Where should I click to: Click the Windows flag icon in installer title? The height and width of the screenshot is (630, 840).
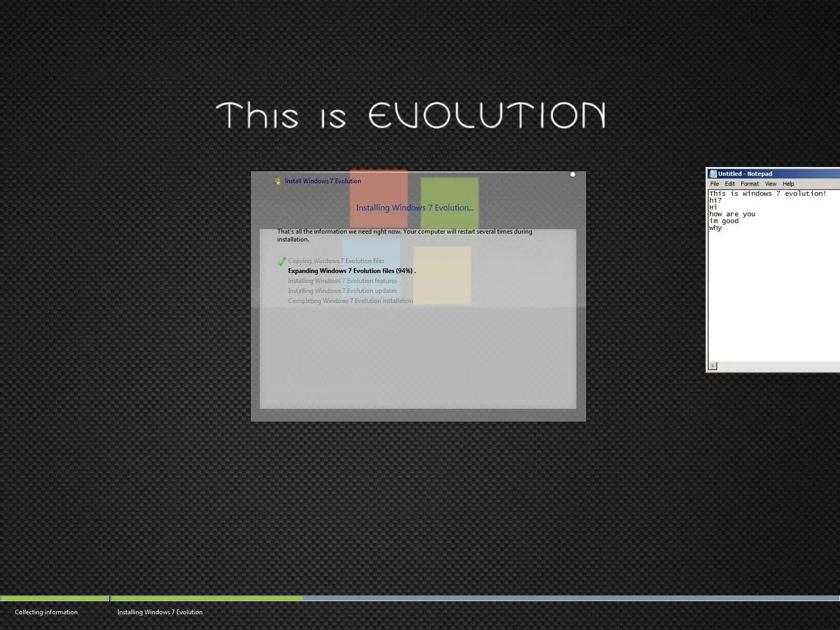278,181
